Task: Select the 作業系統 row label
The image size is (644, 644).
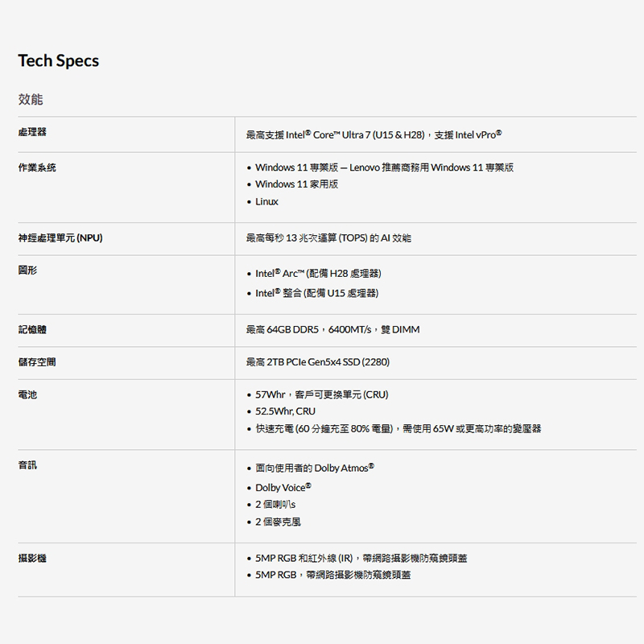Action: tap(37, 167)
